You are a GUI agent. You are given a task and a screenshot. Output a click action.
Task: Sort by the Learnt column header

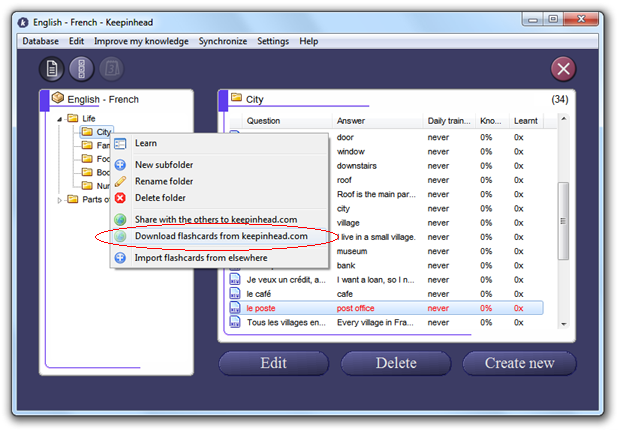[x=526, y=121]
